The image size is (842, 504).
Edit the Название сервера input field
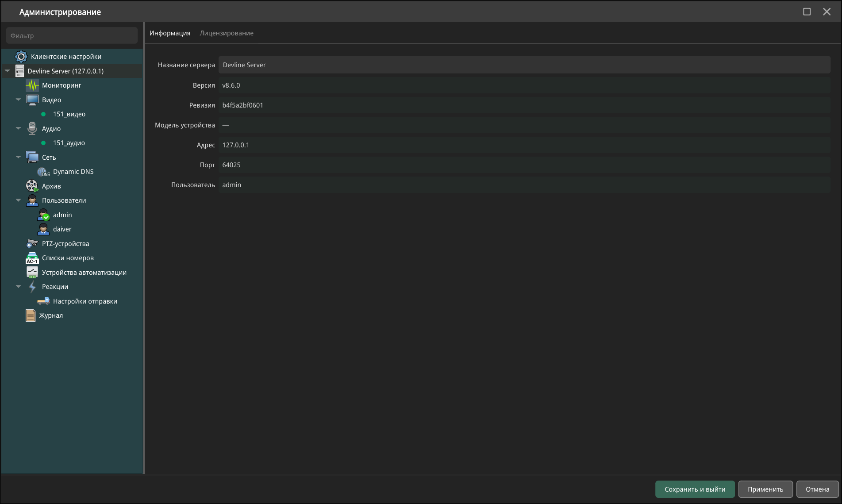(x=524, y=65)
